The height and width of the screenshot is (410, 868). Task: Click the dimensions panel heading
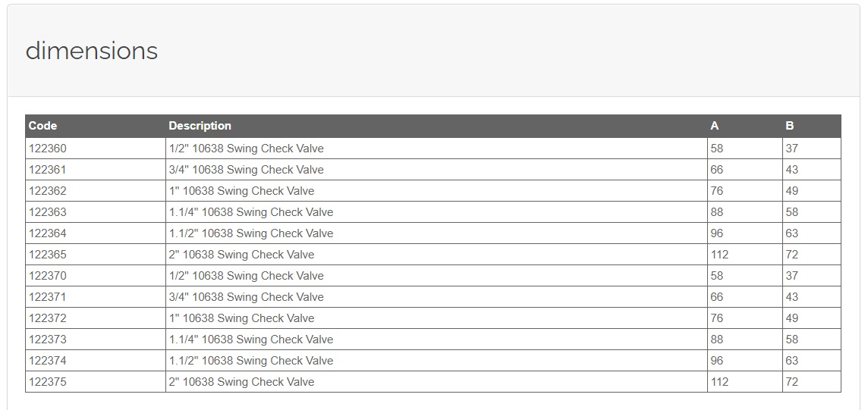(x=92, y=51)
